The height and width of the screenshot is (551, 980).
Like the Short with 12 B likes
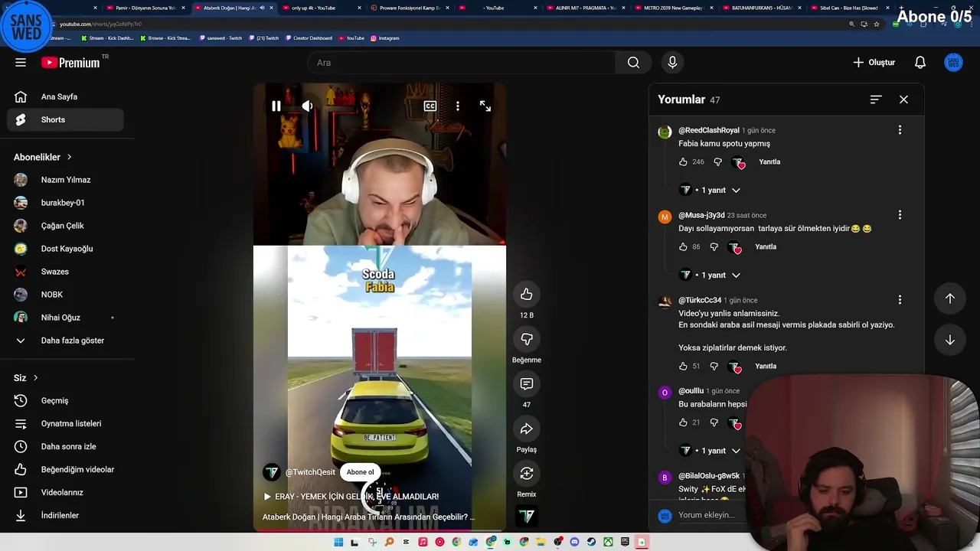coord(527,295)
